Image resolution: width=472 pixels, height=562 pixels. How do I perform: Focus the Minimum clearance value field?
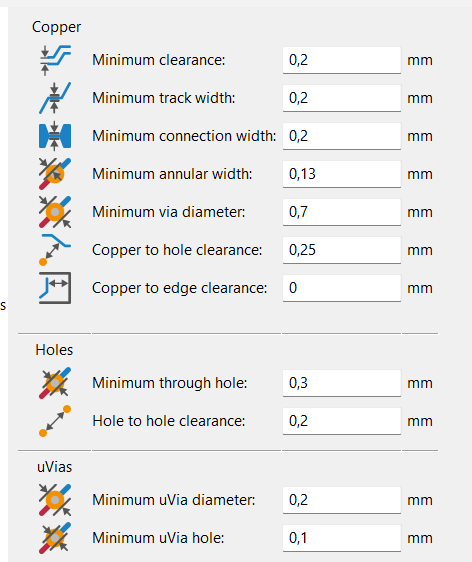point(342,60)
